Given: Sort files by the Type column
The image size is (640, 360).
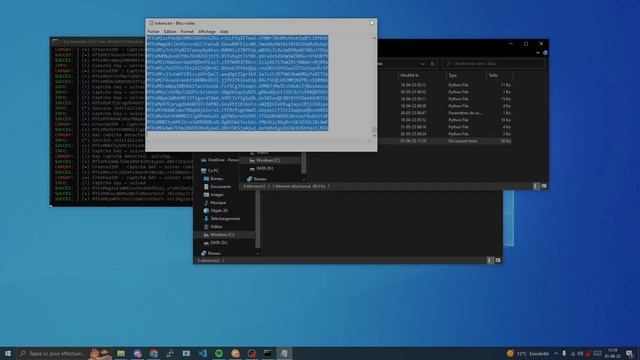Looking at the screenshot, I should point(453,76).
